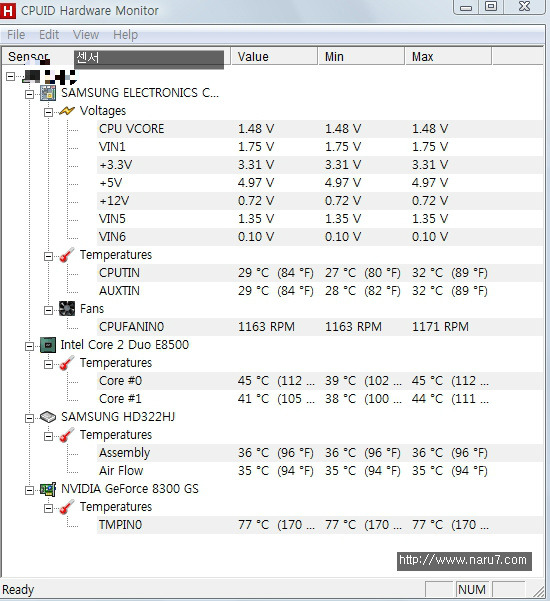Viewport: 550px width, 601px height.
Task: Click the 1.48 V CPU VCORE value
Action: click(x=256, y=129)
